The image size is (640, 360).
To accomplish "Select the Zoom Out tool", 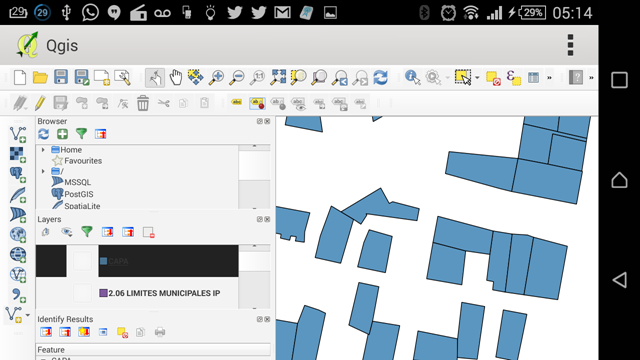I will coord(237,78).
